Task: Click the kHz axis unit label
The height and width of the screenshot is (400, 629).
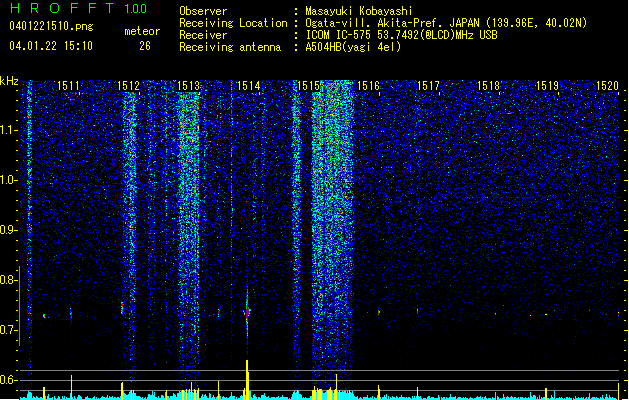Action: point(9,81)
